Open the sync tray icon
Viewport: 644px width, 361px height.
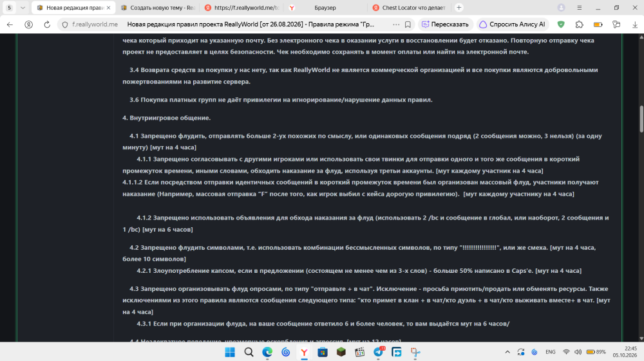point(521,352)
